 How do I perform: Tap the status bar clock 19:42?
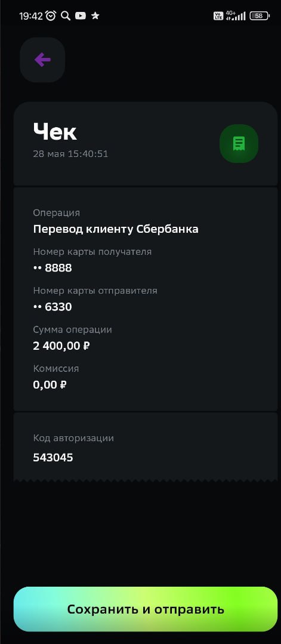[x=31, y=16]
